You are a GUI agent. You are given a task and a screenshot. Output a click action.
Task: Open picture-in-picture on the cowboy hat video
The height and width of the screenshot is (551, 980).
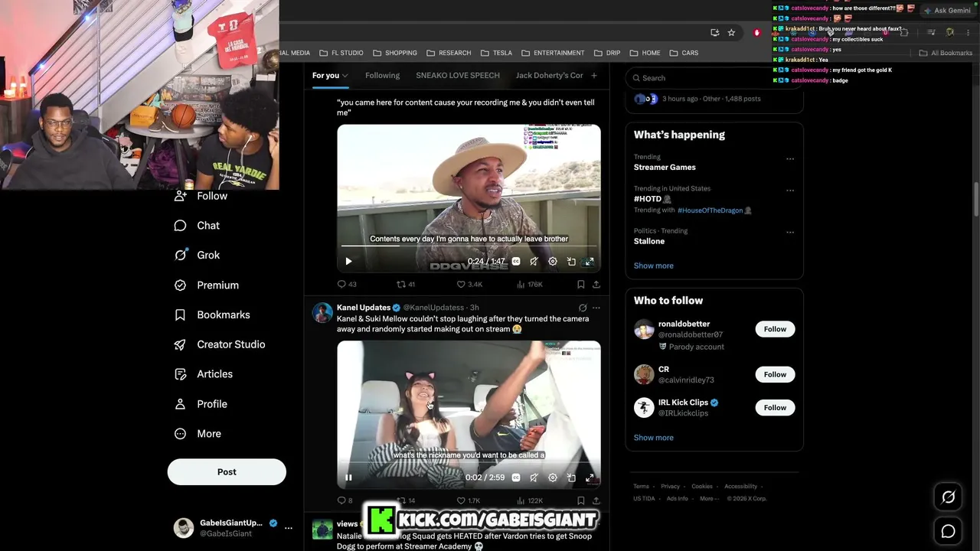pos(571,262)
